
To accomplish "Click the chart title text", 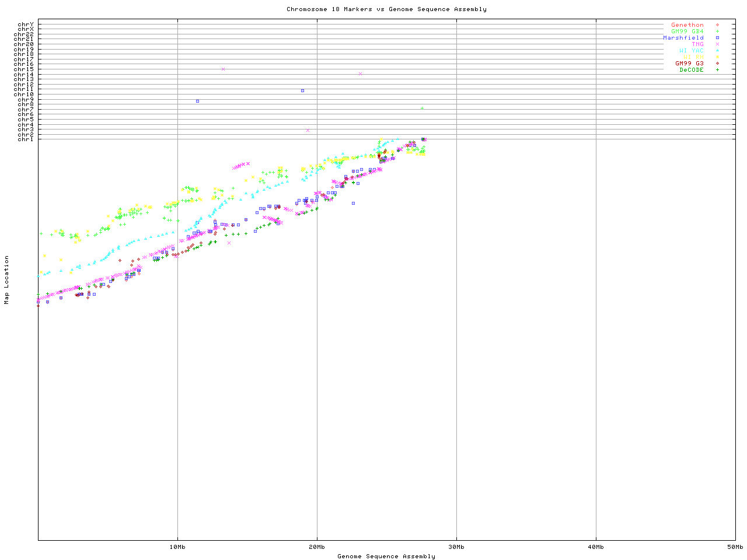I will pyautogui.click(x=386, y=9).
